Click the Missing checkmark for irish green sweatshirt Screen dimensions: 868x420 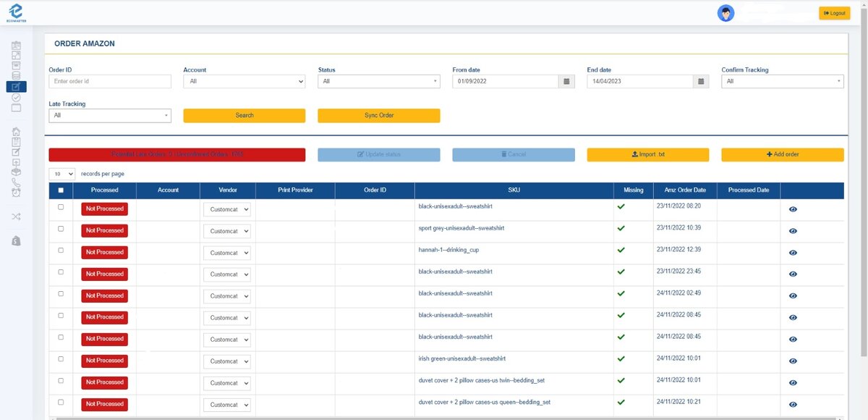click(621, 359)
